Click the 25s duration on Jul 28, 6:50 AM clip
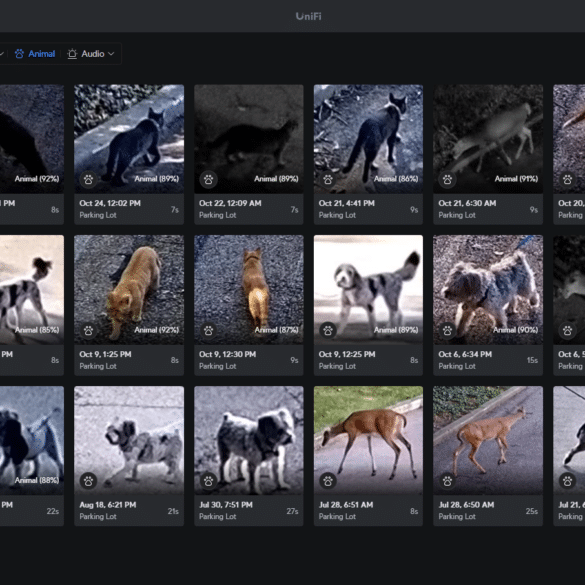The width and height of the screenshot is (585, 585). [x=532, y=512]
